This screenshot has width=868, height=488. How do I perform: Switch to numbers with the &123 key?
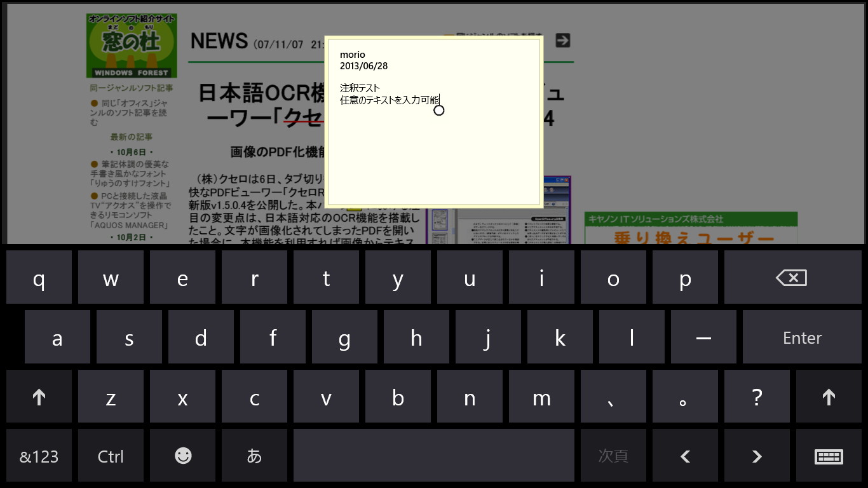click(39, 456)
